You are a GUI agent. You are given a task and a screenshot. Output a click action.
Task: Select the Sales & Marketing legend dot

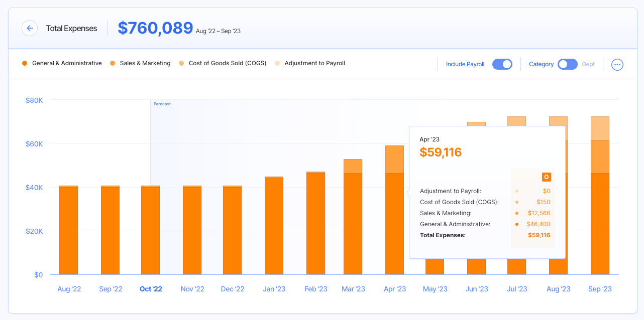click(113, 63)
